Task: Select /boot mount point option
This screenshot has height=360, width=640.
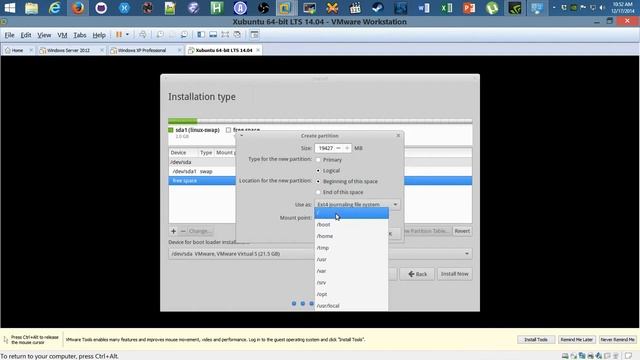Action: [351, 224]
